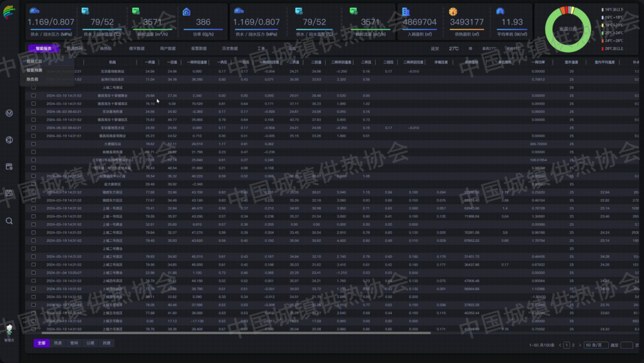The image size is (644, 363).
Task: Select 智能预测 from the open dropdown menu
Action: [x=35, y=70]
